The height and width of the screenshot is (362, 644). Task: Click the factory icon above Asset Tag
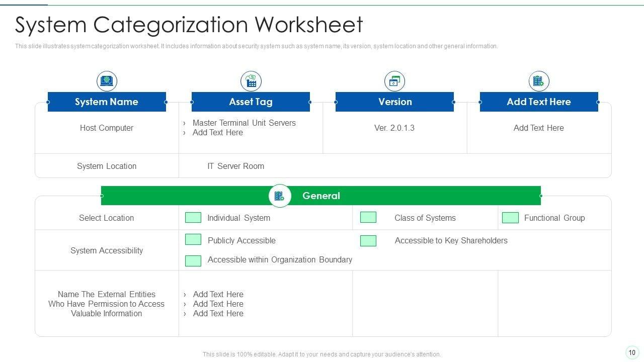click(251, 81)
